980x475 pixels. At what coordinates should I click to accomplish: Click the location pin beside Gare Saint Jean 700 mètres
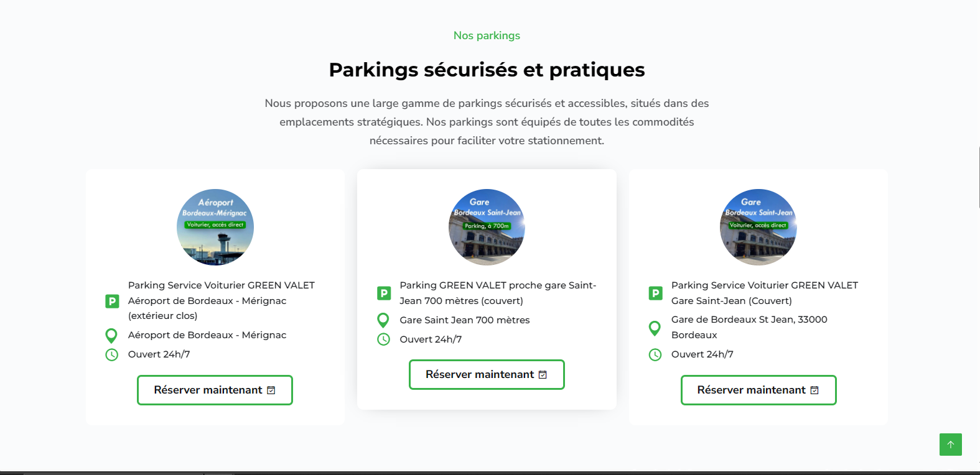coord(383,321)
